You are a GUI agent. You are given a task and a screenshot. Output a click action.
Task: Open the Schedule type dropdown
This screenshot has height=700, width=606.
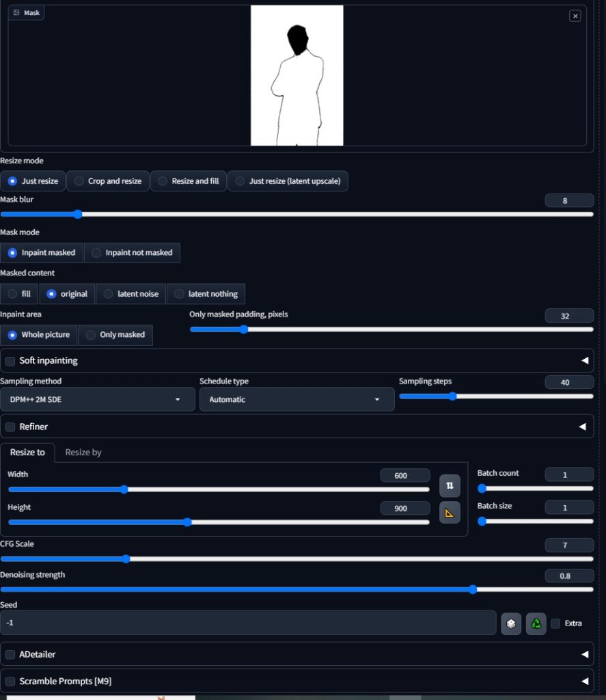pos(297,399)
